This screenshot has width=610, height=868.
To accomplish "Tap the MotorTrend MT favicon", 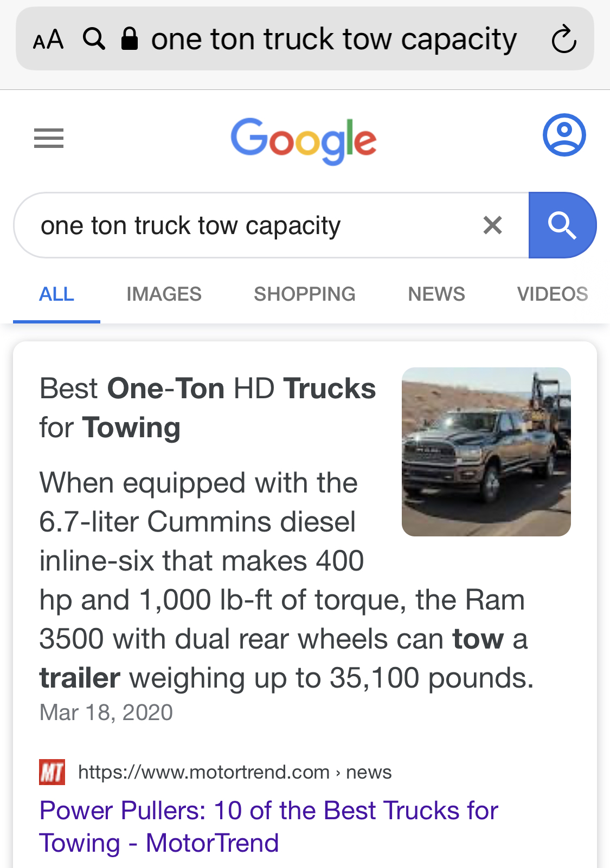I will click(x=52, y=772).
